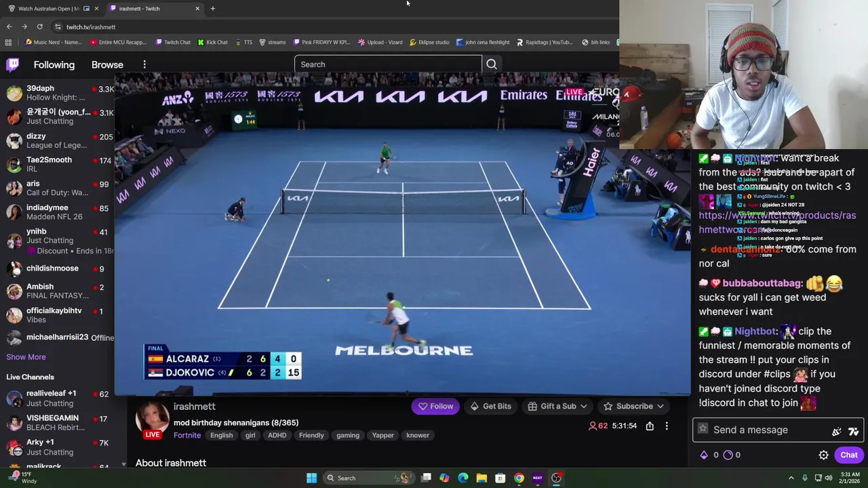
Task: Click the share stream icon
Action: tap(650, 426)
